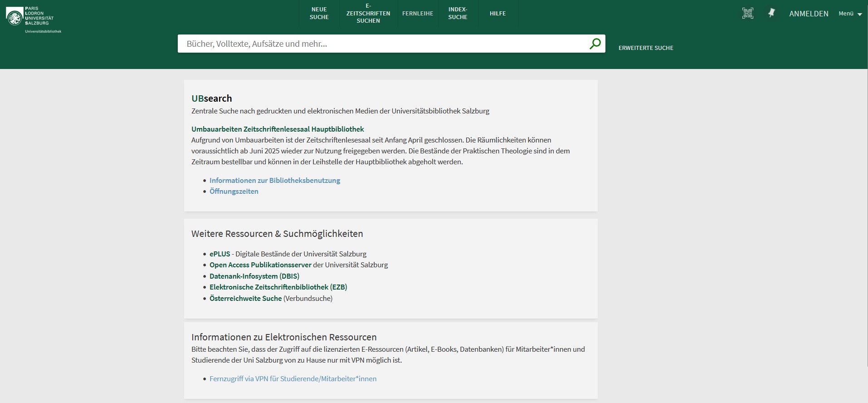Open the Fernzugriff via VPN link
The height and width of the screenshot is (403, 868).
pyautogui.click(x=293, y=378)
